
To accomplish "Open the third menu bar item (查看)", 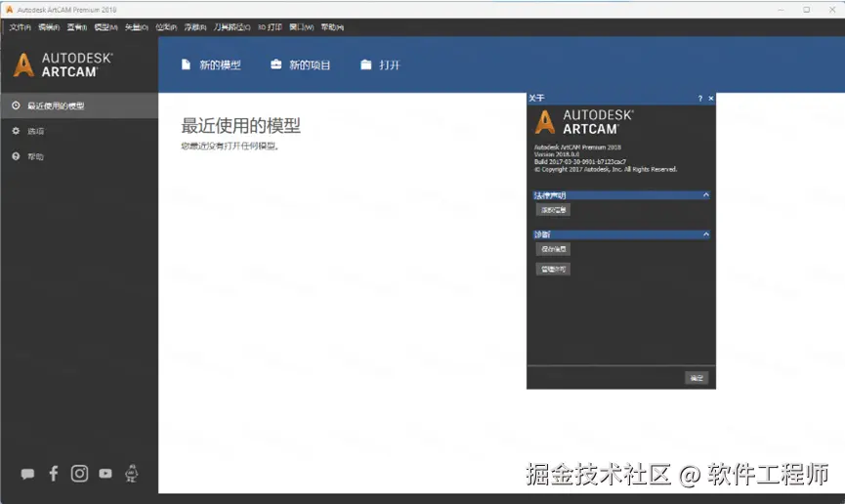I will (77, 27).
